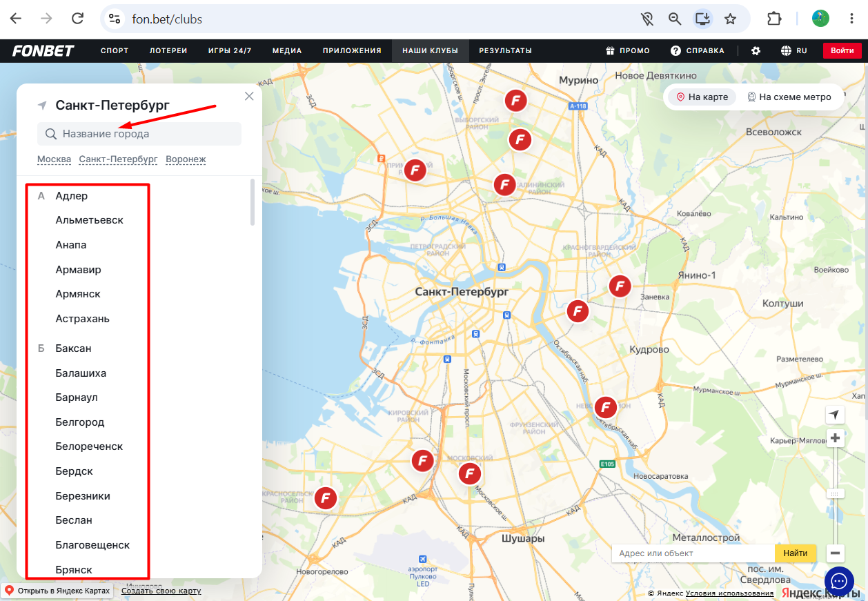Viewport: 868px width, 601px height.
Task: Select Бердск in the city list
Action: pos(75,471)
